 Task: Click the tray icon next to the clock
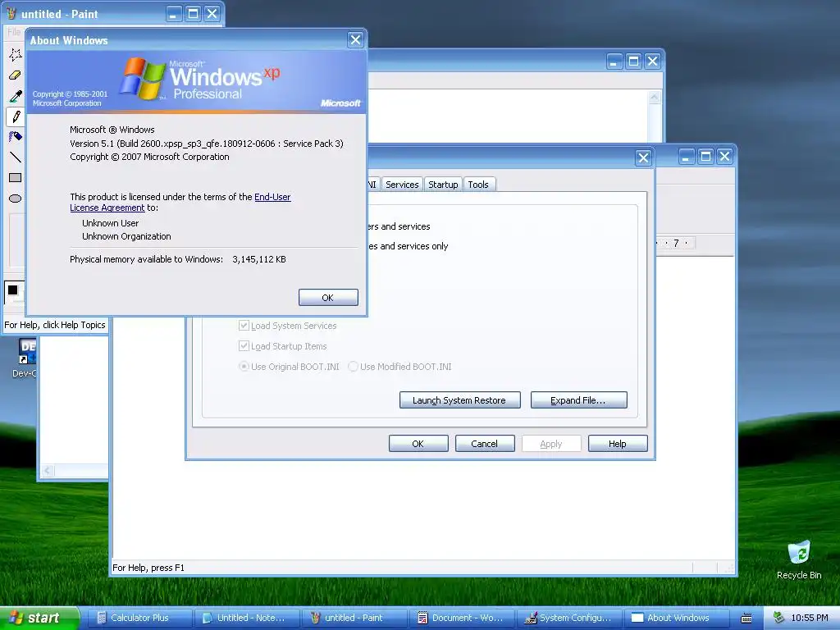point(778,618)
